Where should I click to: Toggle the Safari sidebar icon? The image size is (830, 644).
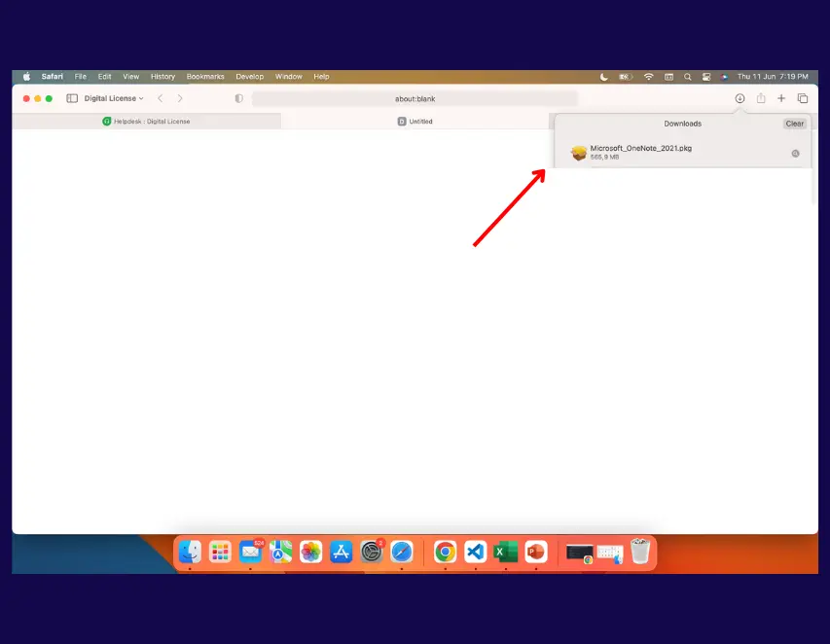[72, 98]
